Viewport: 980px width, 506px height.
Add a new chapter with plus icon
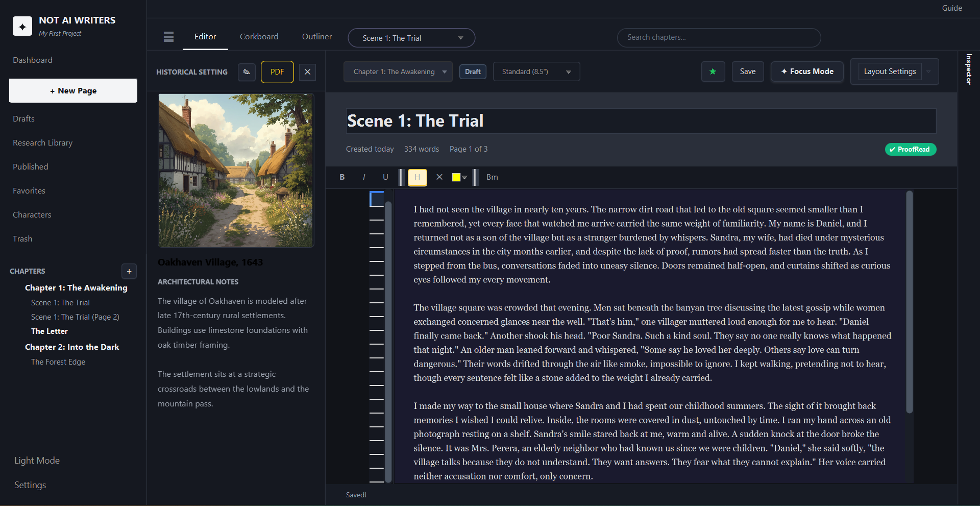(129, 271)
